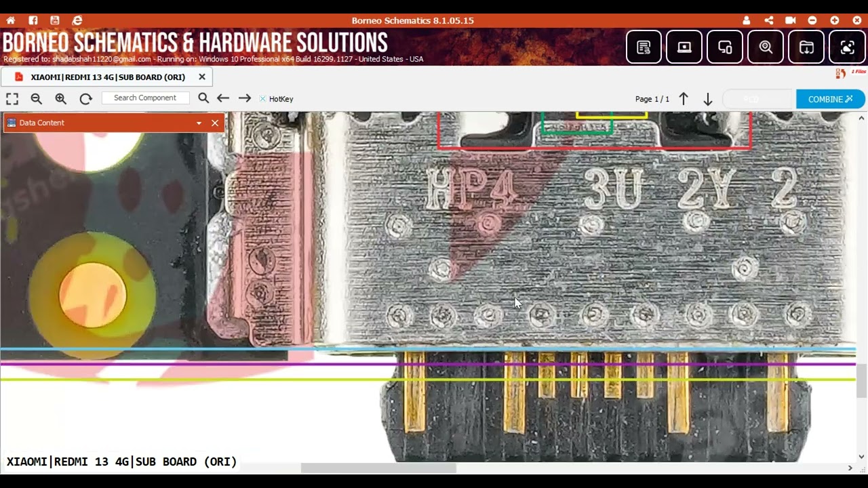Click the Page 1 / 1 indicator
The height and width of the screenshot is (488, 868).
point(652,99)
